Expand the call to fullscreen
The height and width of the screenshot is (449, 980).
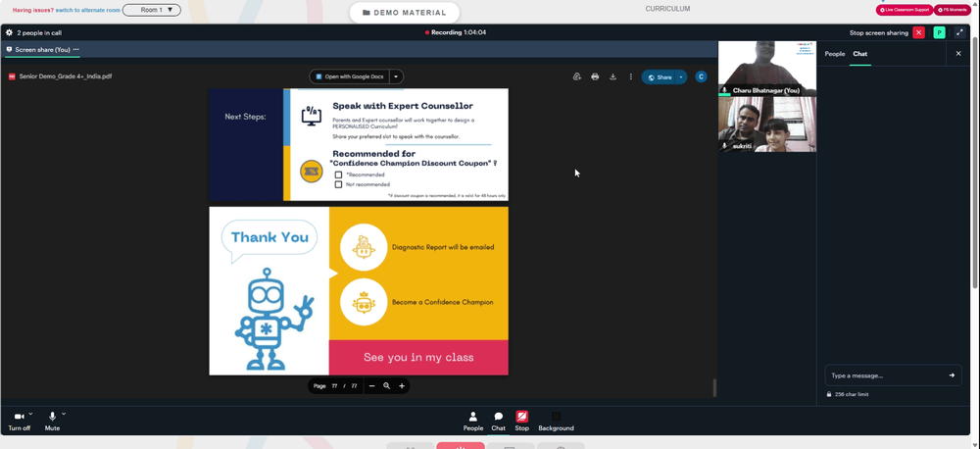pos(959,32)
